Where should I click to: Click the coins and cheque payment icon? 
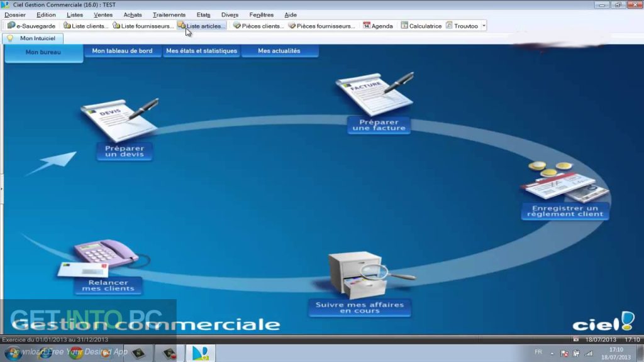pyautogui.click(x=564, y=182)
